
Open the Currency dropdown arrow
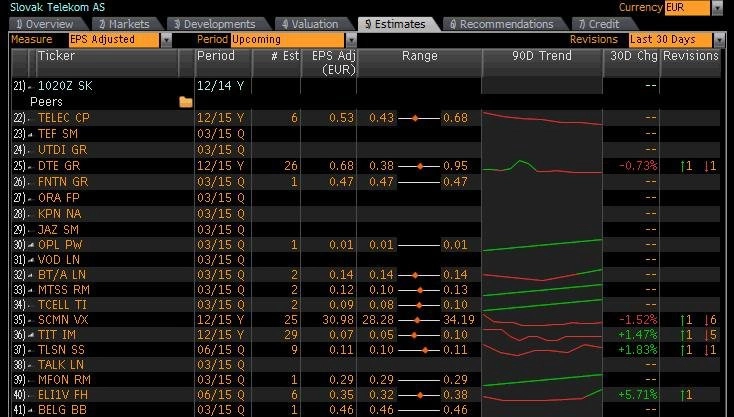point(717,7)
